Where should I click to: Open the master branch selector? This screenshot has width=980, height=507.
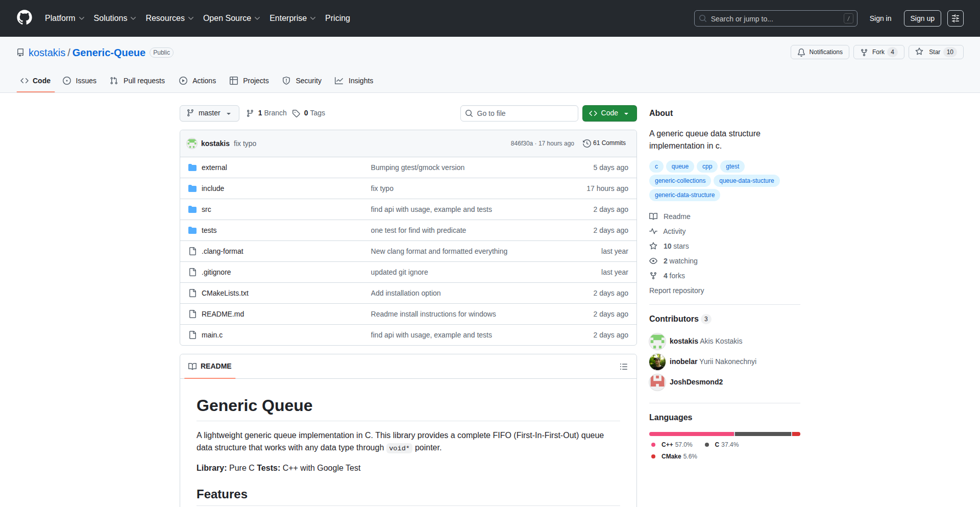click(x=209, y=113)
